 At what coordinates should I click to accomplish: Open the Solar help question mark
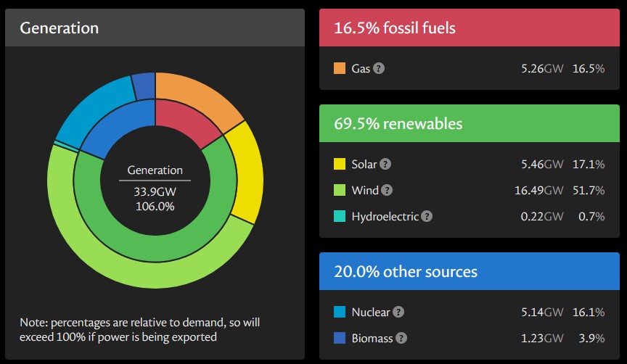point(385,164)
